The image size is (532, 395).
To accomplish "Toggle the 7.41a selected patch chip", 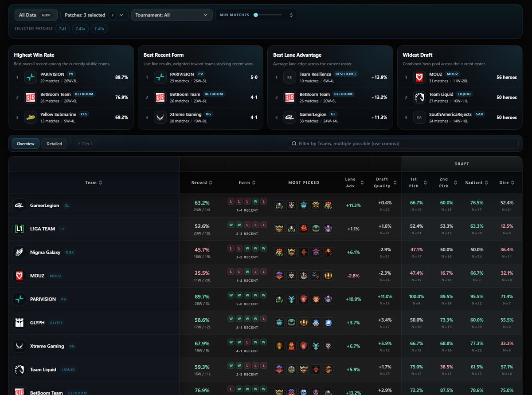I will 80,28.
